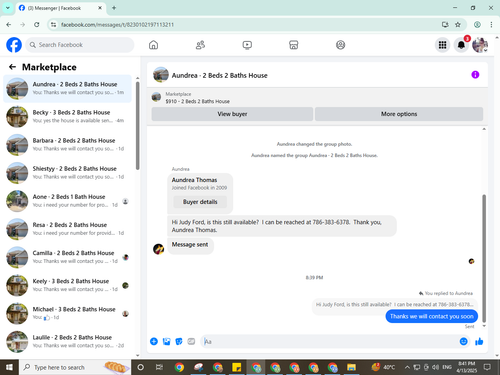
Task: Open the Marketplace storefront icon
Action: pos(294,45)
